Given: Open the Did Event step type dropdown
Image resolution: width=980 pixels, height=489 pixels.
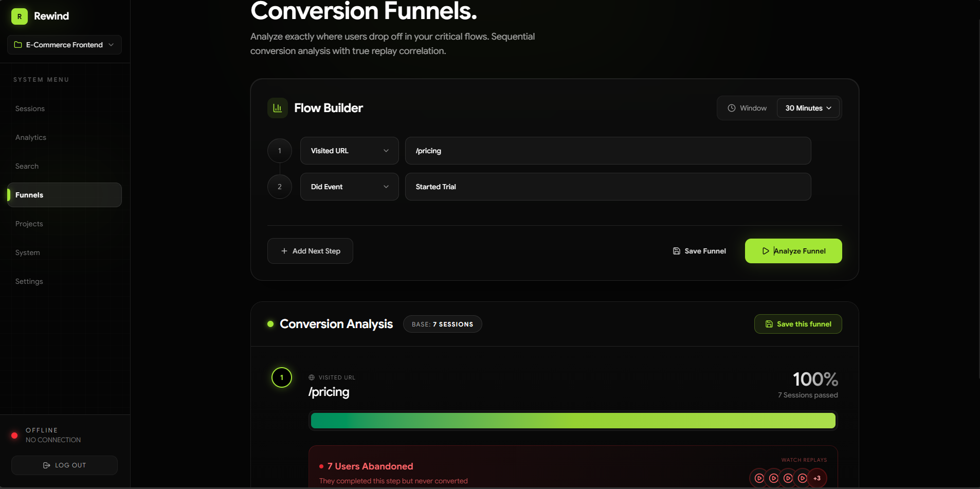Looking at the screenshot, I should tap(350, 187).
